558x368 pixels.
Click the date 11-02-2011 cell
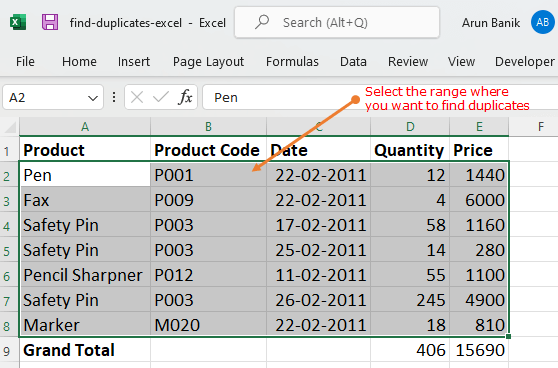point(319,275)
